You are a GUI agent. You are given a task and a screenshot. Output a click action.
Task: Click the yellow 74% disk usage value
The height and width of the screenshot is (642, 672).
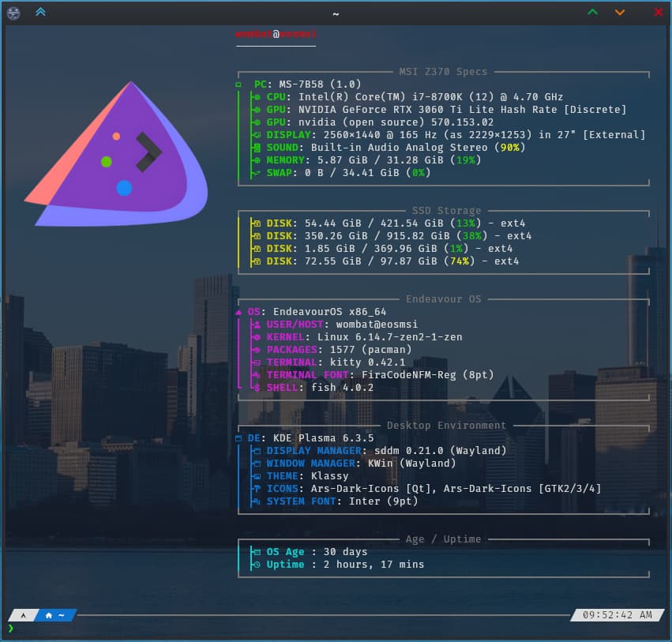tap(459, 261)
